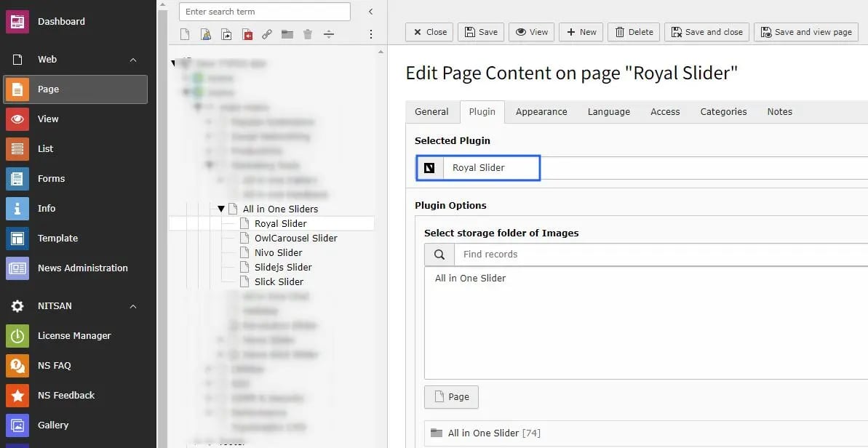Open the Info module
This screenshot has width=868, height=448.
point(75,209)
